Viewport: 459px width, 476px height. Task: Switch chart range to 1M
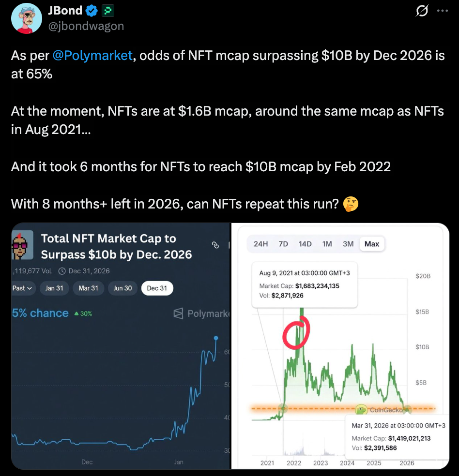pos(327,244)
